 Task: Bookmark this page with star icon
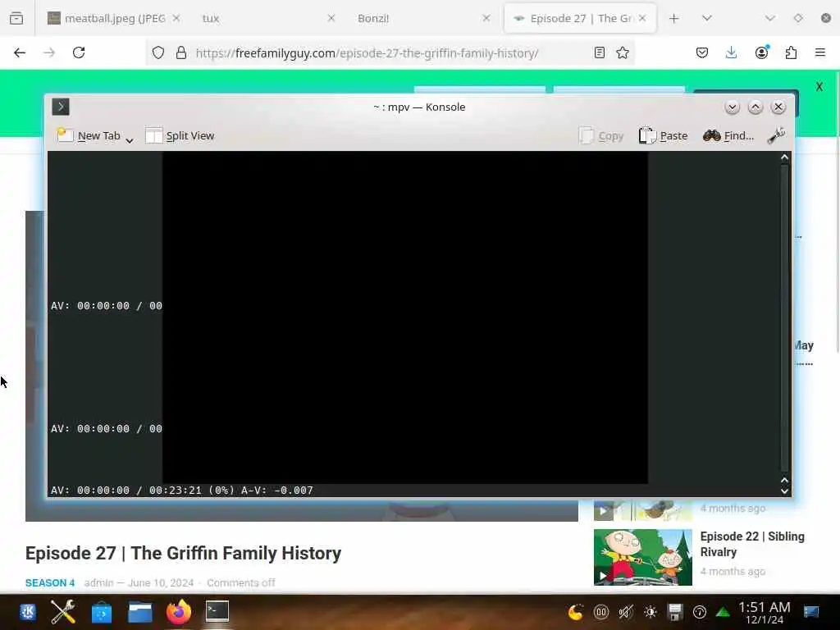622,52
